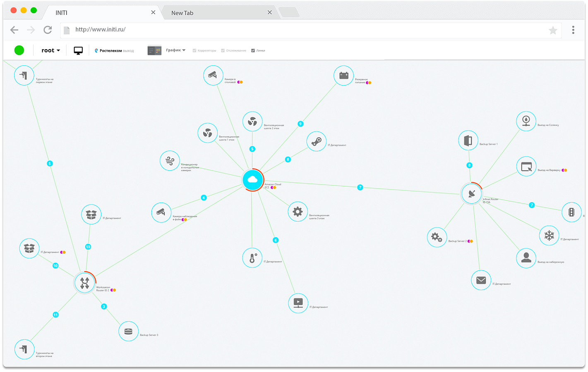Click the выход logout link
Viewport: 588px width, 372px height.
pyautogui.click(x=128, y=51)
